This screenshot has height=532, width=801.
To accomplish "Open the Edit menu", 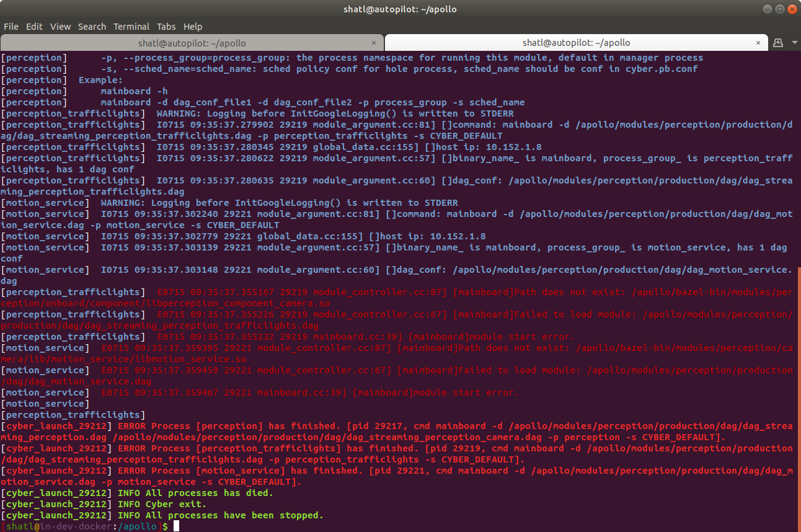I will (34, 26).
